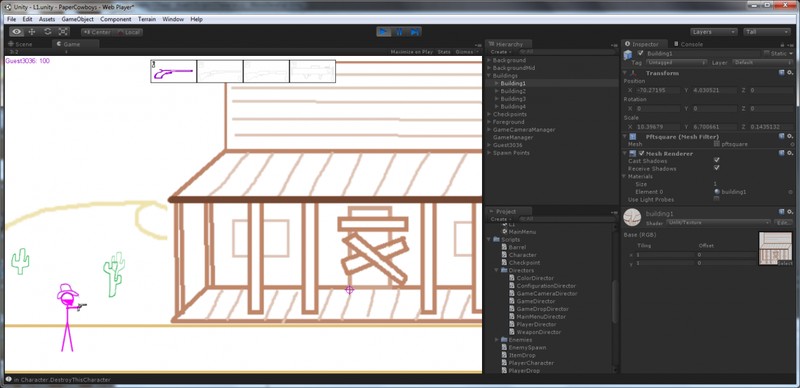This screenshot has height=388, width=800.
Task: Toggle Maximize on Play
Action: coord(412,52)
